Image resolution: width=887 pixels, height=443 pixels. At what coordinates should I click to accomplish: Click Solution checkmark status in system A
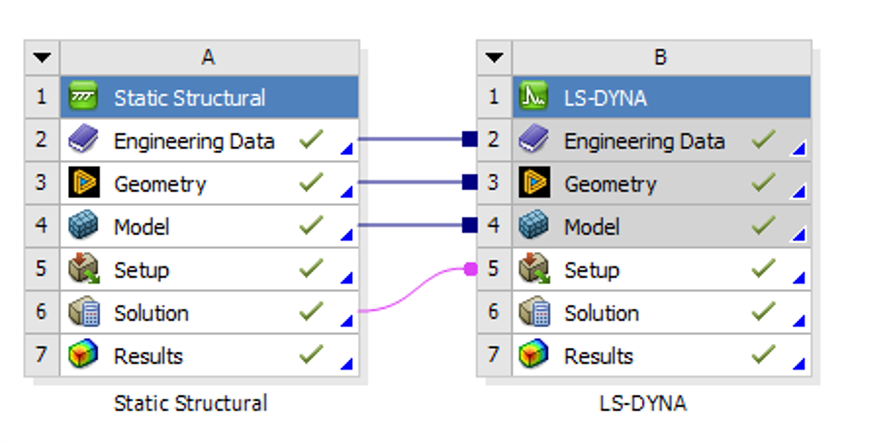coord(311,311)
